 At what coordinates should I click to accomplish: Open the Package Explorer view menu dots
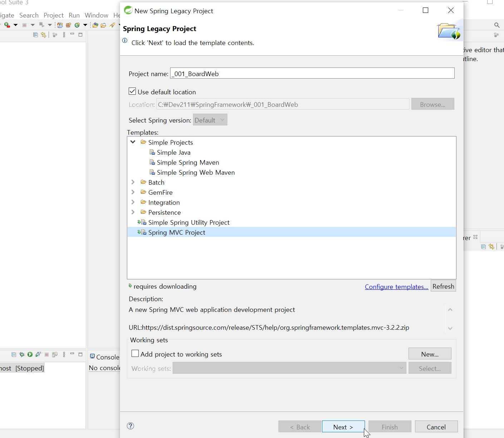64,35
